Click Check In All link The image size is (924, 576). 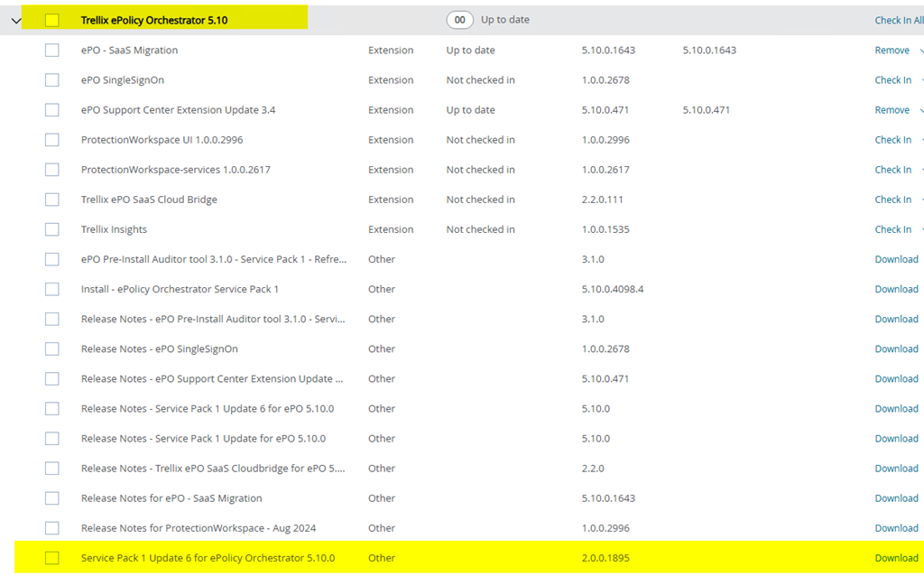pos(898,20)
